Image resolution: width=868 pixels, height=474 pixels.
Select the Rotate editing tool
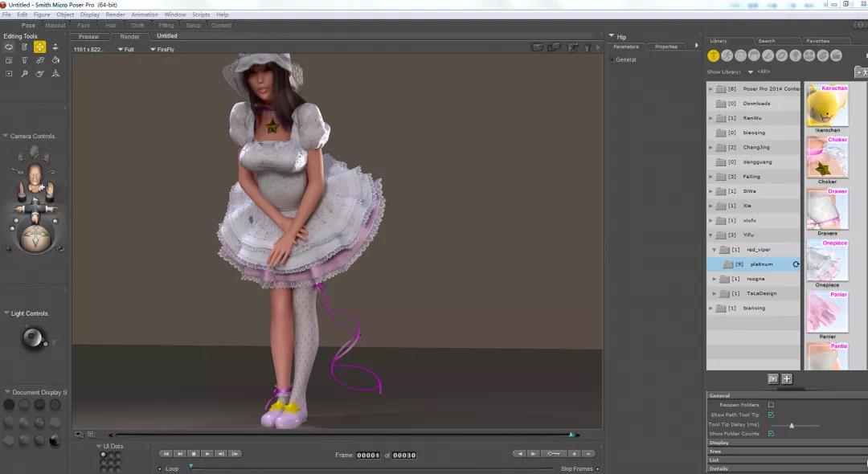click(x=9, y=47)
